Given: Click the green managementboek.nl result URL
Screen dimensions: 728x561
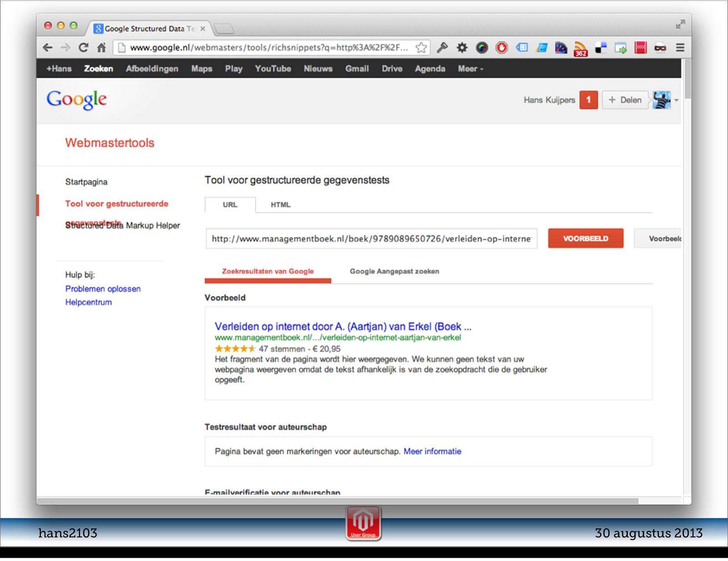Looking at the screenshot, I should click(338, 337).
